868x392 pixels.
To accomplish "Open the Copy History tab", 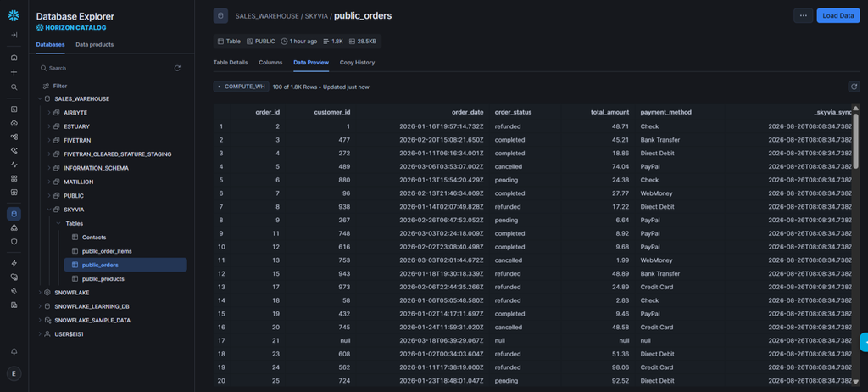I will click(357, 63).
